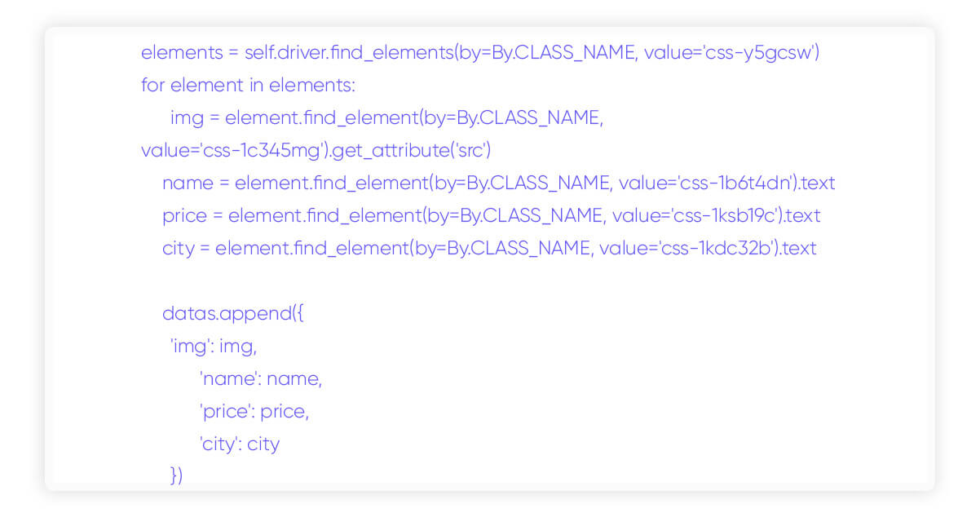Click the value='css-1kdc32b' text

pos(686,249)
